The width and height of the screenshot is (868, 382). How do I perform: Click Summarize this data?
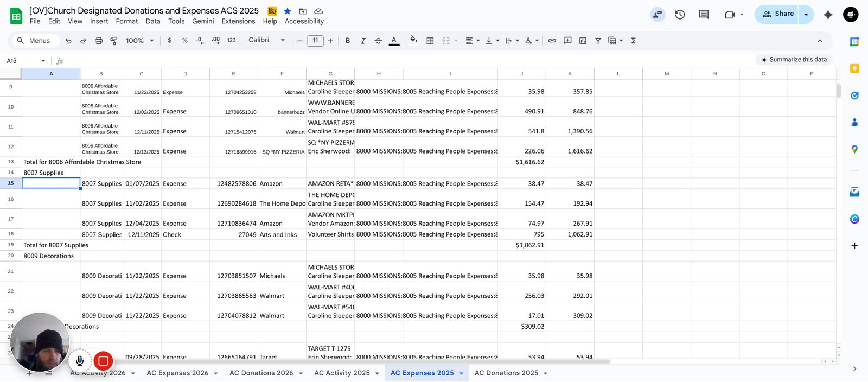[794, 60]
